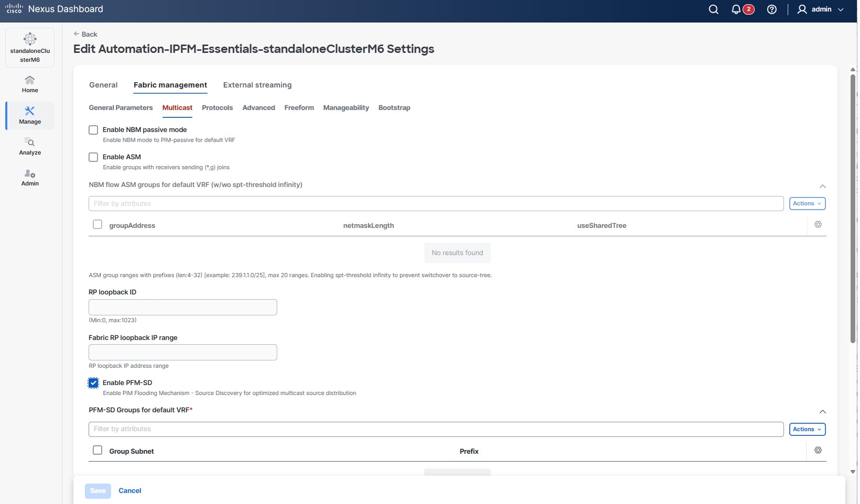Screen dimensions: 860x504
Task: Collapse NBM flow ASM groups section
Action: (823, 187)
